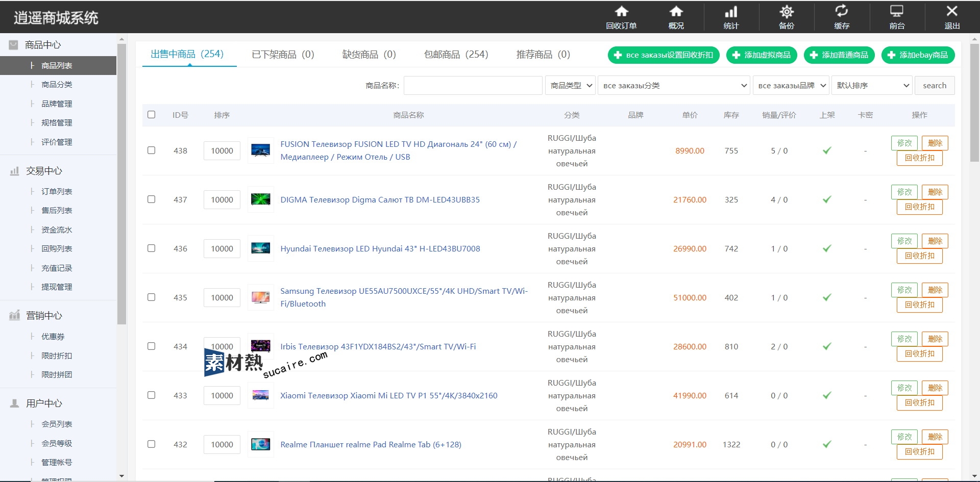
Task: Switch to the 推荐商品 (0) tab
Action: click(x=543, y=55)
